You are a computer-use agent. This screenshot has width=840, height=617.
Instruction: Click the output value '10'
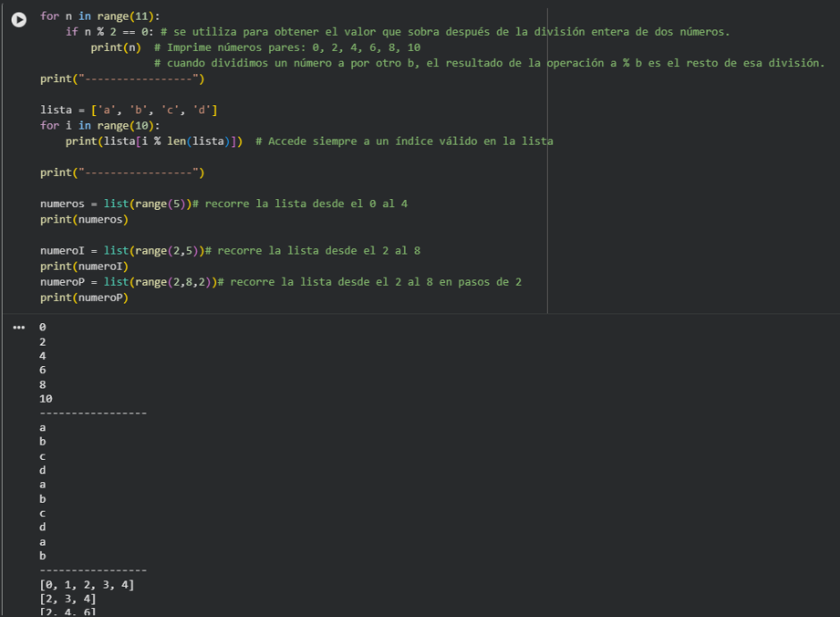click(x=47, y=399)
